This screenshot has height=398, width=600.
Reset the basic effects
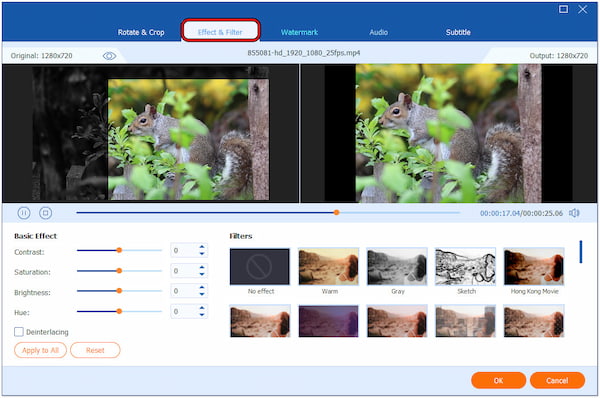[95, 350]
